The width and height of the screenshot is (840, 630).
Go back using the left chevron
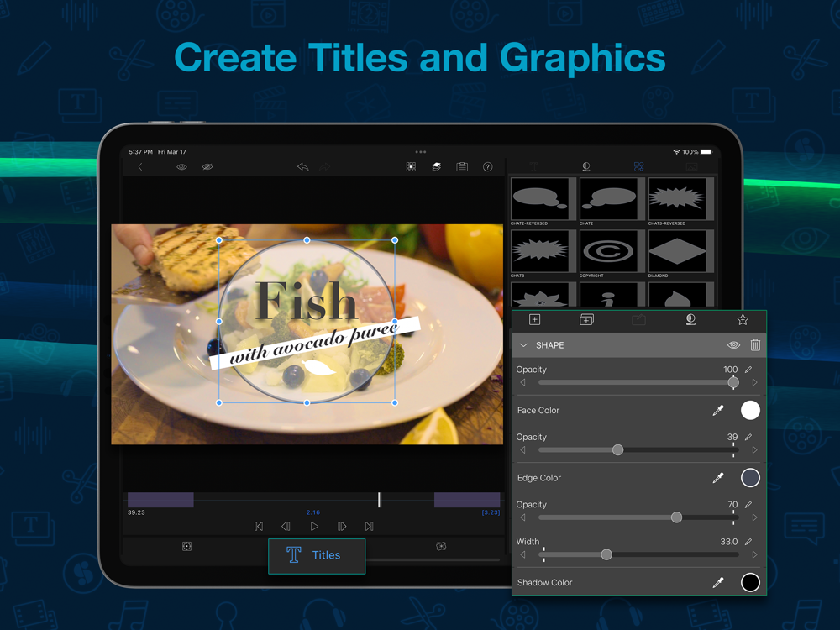click(x=140, y=167)
